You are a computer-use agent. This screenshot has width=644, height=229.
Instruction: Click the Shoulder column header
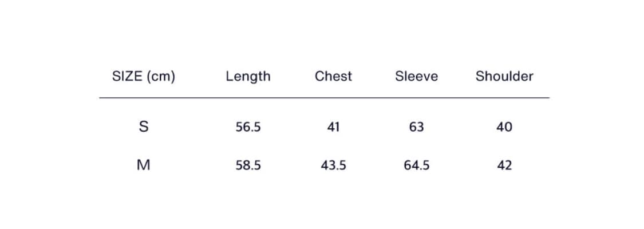pos(504,76)
